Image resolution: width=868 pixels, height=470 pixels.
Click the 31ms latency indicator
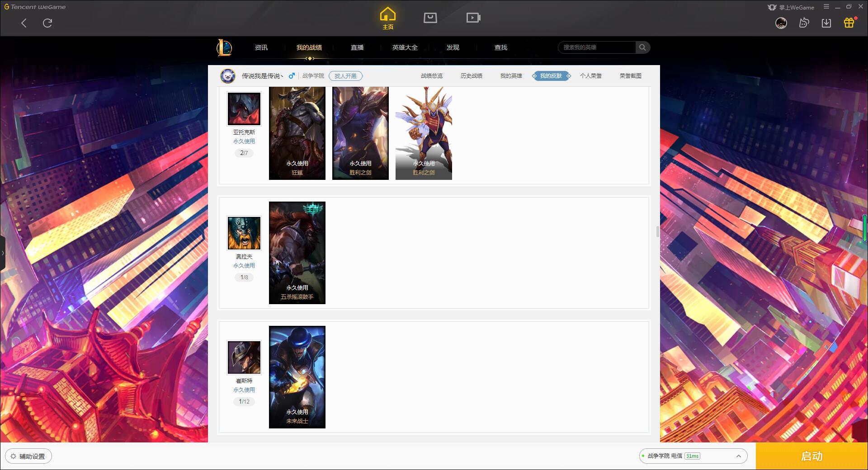click(692, 456)
